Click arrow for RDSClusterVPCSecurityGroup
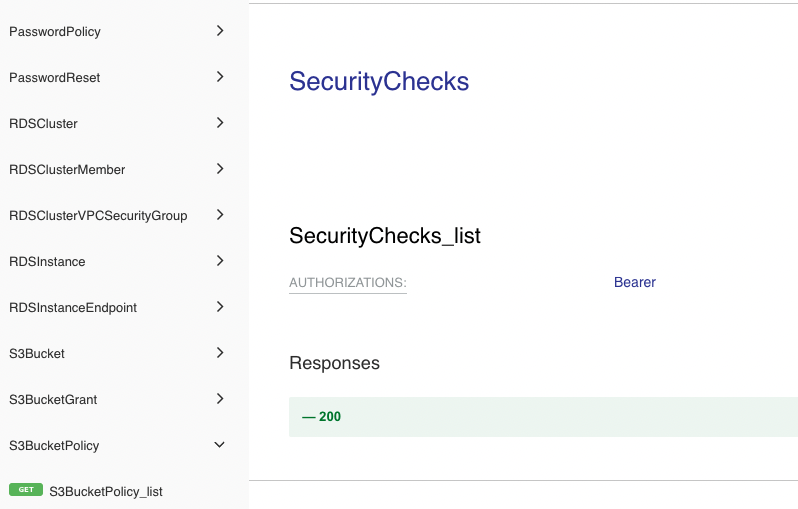This screenshot has width=798, height=509. [220, 215]
